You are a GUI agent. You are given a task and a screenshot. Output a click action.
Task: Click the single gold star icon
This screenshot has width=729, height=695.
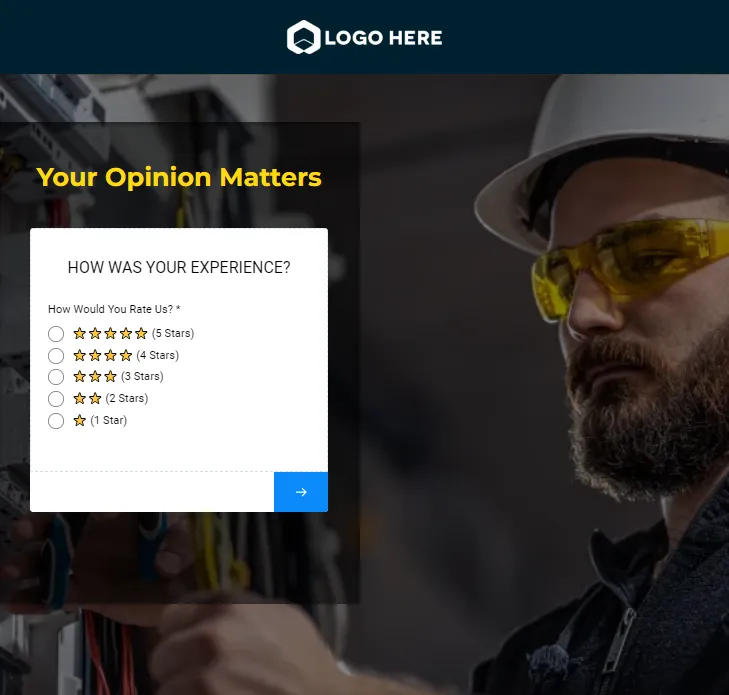[80, 420]
